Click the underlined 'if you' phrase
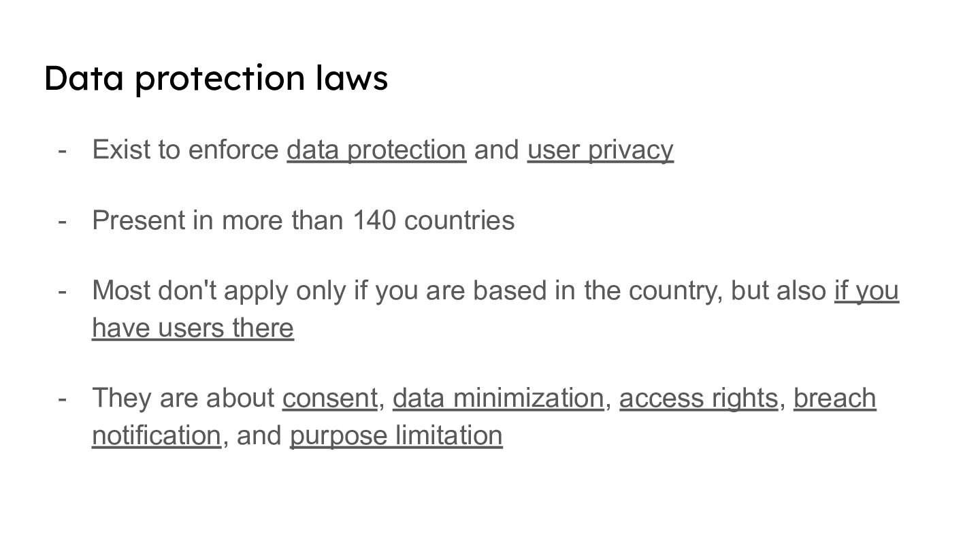Image resolution: width=980 pixels, height=551 pixels. (866, 290)
